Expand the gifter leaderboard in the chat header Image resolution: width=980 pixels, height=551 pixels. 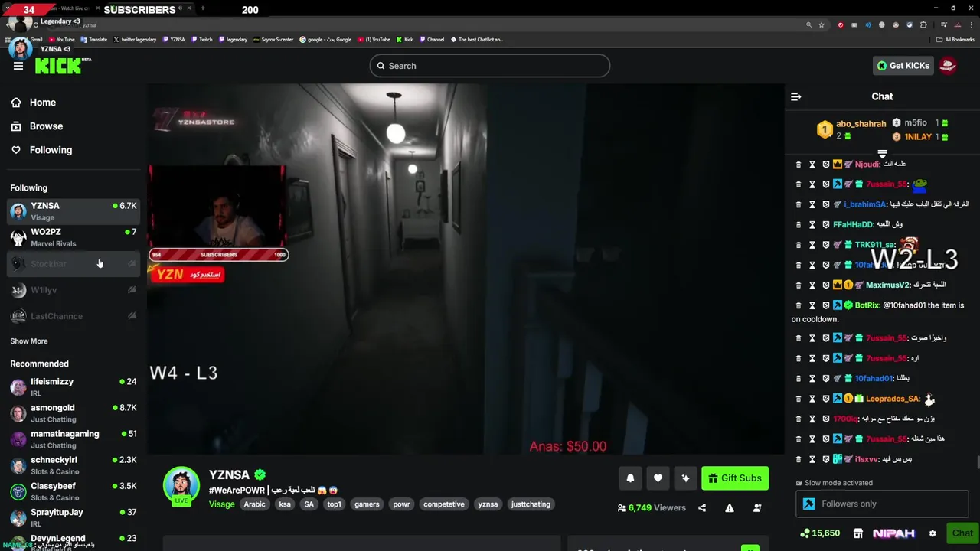[882, 154]
